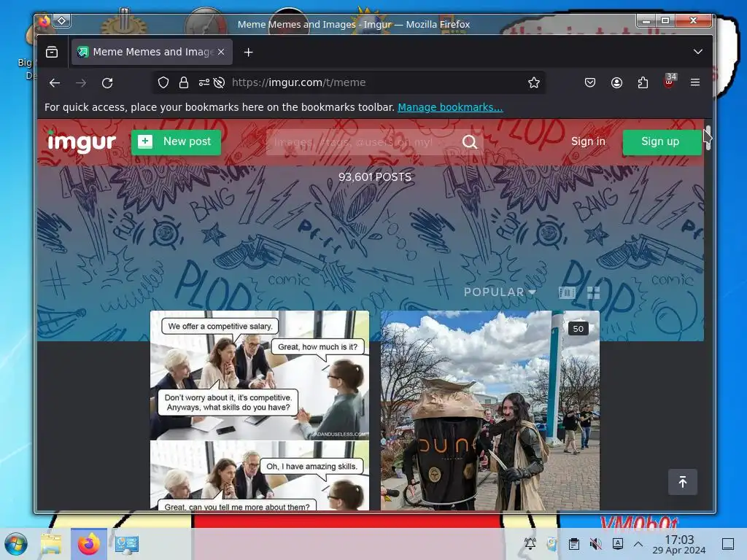Screen dimensions: 747x560
Task: Create a New post on imgur
Action: tap(176, 142)
